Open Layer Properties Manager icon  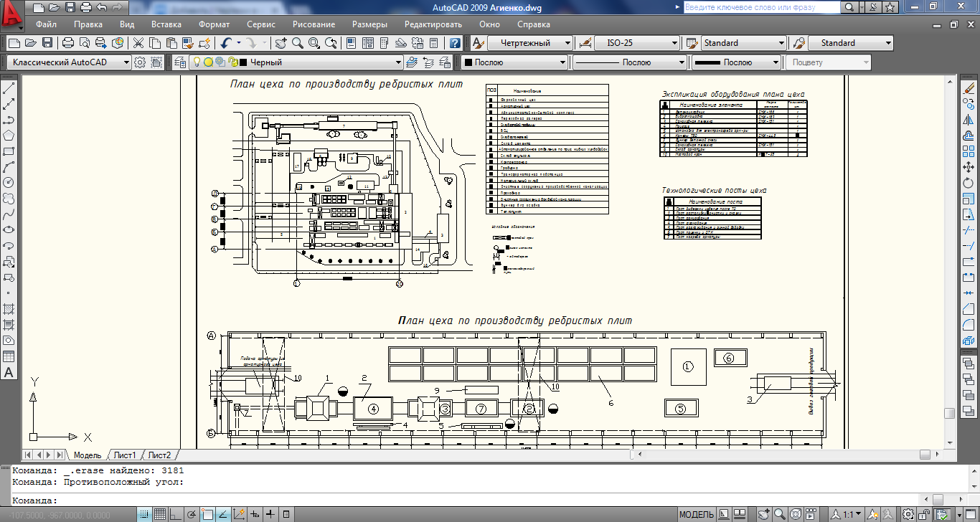tap(180, 62)
